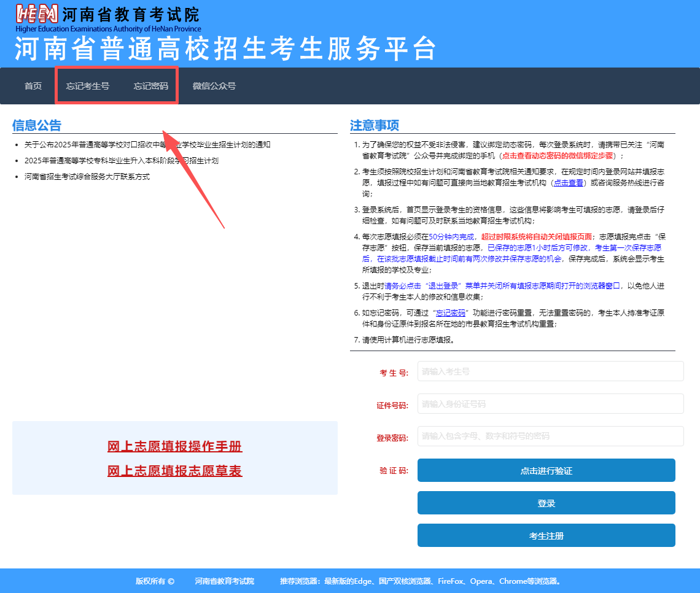Open the 首页 menu item
700x593 pixels.
point(33,86)
